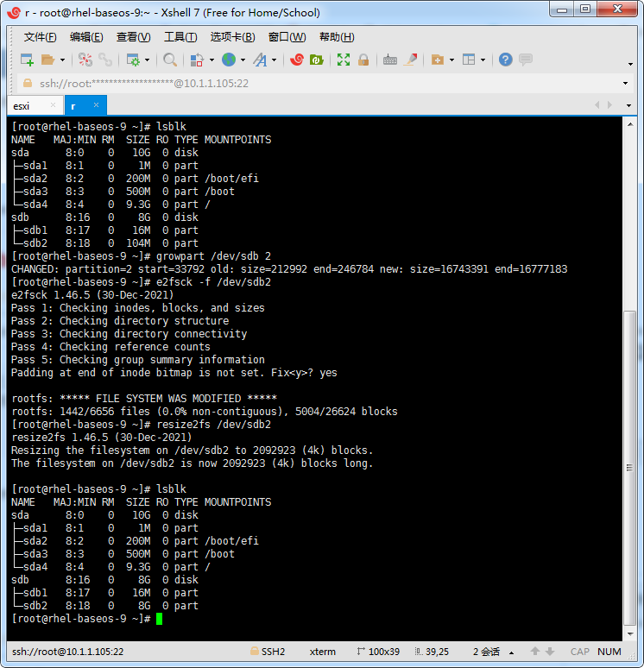Show the previous tab with the left arrow

click(x=597, y=104)
